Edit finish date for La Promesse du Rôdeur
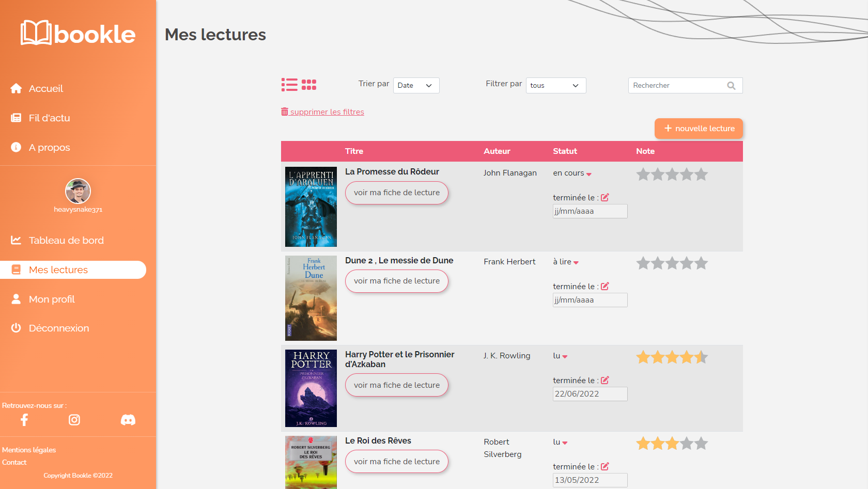Screen dimensions: 868x489 pyautogui.click(x=605, y=197)
